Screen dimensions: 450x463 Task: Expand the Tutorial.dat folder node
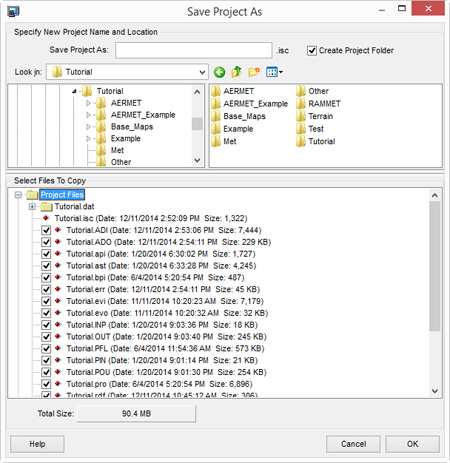pos(32,207)
